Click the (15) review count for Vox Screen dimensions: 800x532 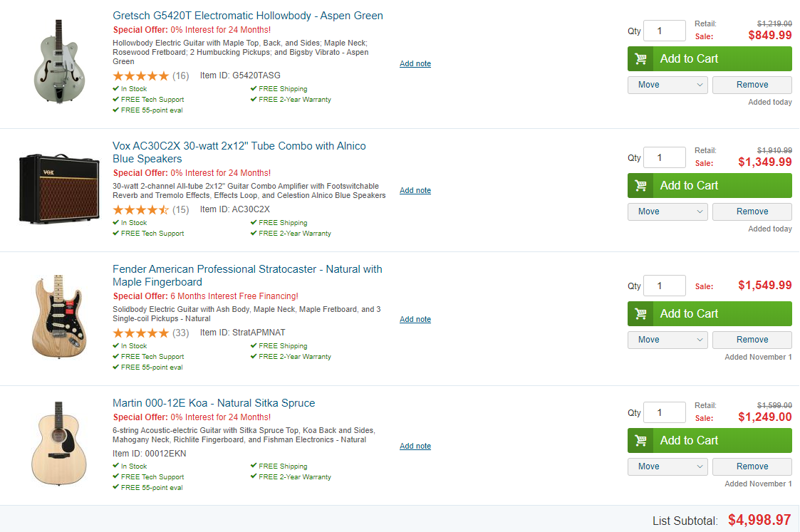click(181, 209)
